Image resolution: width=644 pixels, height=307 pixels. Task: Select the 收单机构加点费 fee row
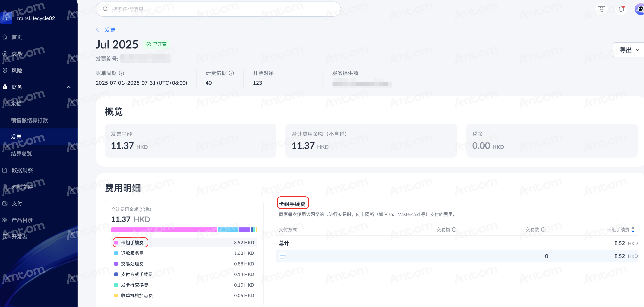click(x=184, y=296)
